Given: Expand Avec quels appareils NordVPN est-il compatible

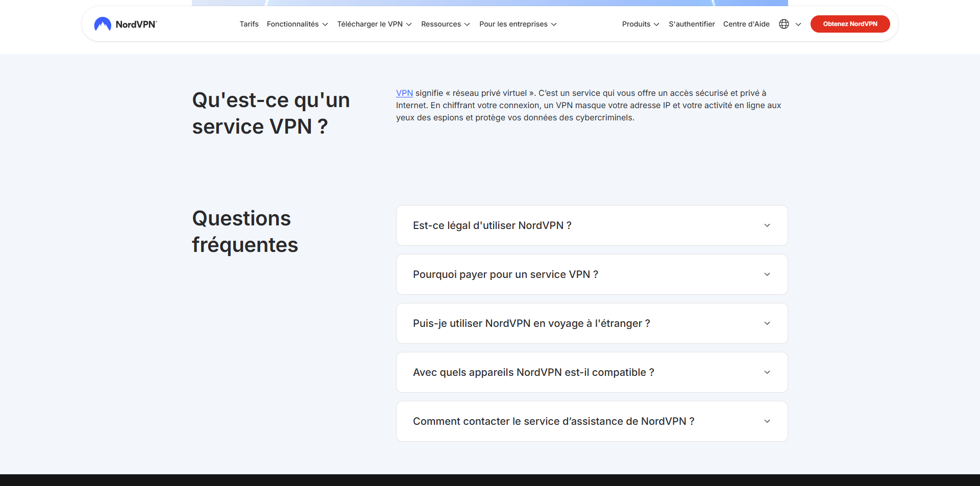Looking at the screenshot, I should pyautogui.click(x=592, y=372).
